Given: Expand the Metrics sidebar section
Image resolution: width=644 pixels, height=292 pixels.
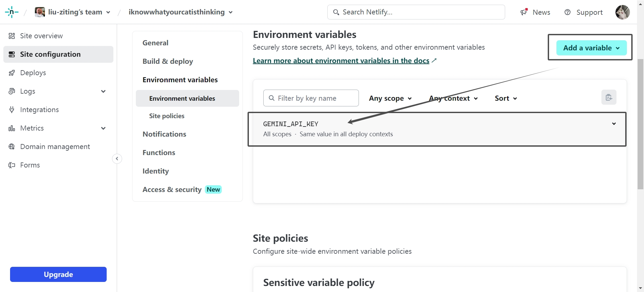Looking at the screenshot, I should (x=103, y=128).
